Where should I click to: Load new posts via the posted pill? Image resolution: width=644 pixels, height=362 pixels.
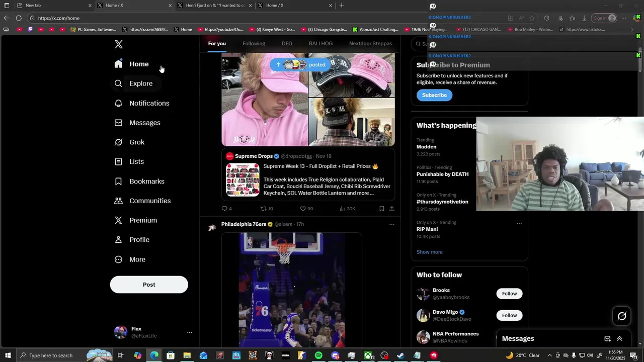(x=301, y=65)
